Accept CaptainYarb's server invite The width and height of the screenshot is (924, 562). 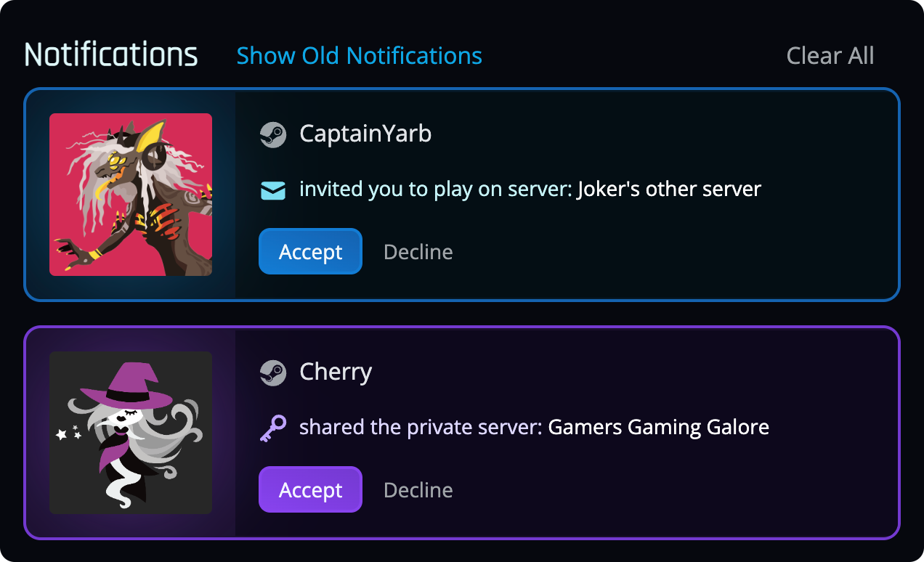[310, 251]
